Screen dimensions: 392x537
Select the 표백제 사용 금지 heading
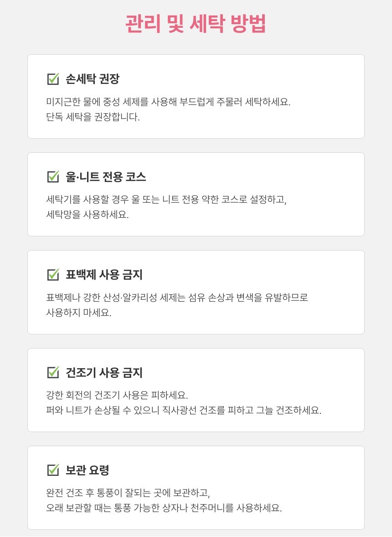pos(104,275)
